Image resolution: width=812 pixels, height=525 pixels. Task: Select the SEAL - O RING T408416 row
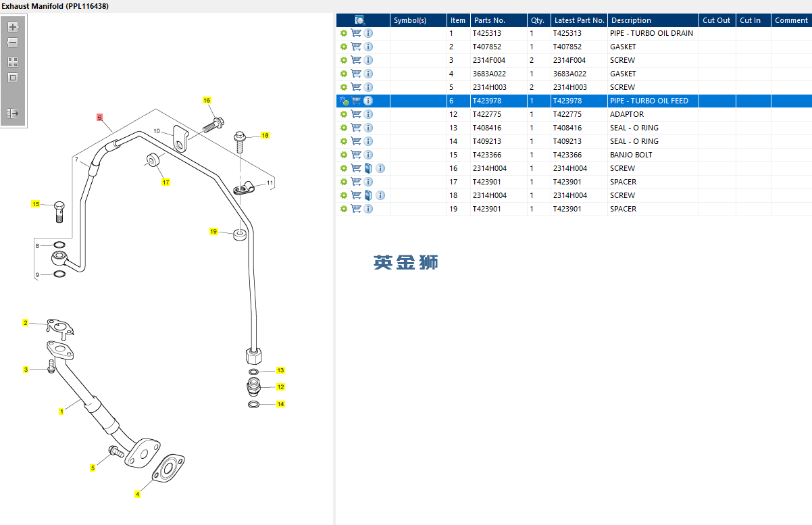coord(574,128)
